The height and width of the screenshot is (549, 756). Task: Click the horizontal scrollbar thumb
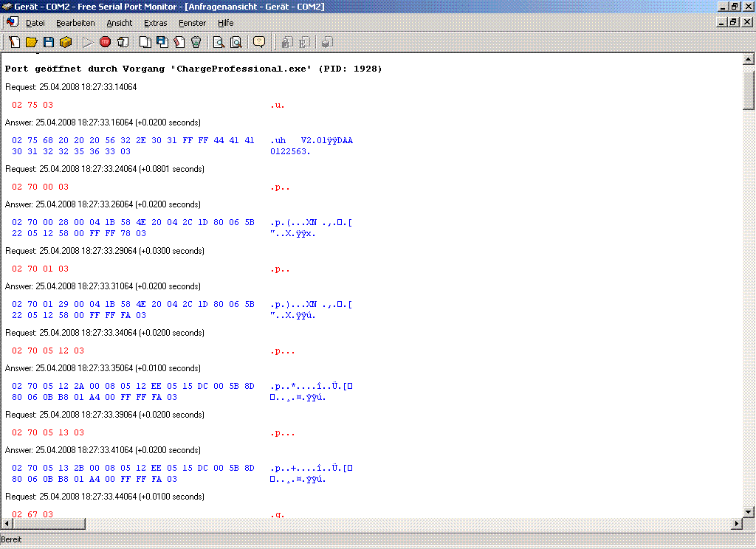(49, 523)
